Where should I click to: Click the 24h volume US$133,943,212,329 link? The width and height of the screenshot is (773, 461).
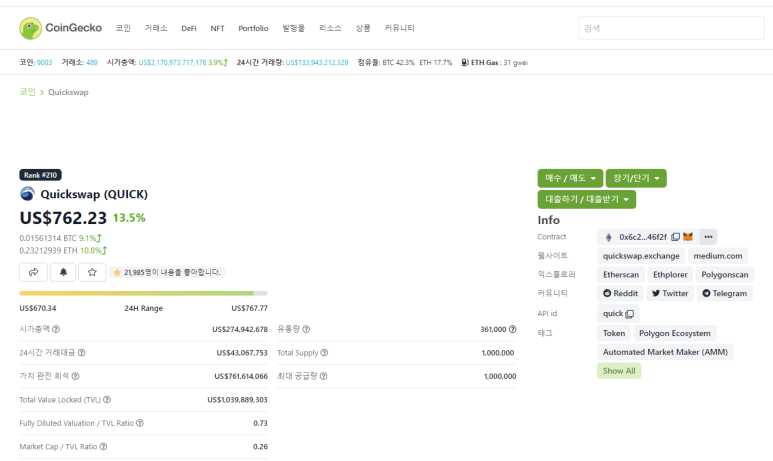(x=317, y=63)
